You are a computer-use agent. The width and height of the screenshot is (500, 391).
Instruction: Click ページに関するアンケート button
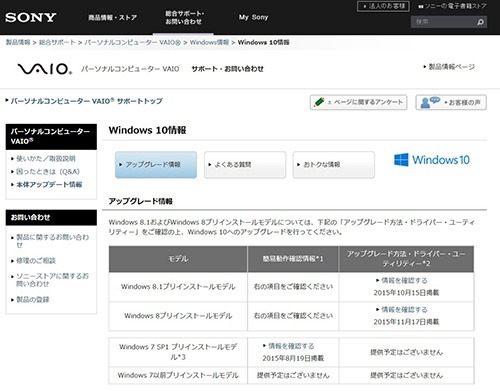358,102
